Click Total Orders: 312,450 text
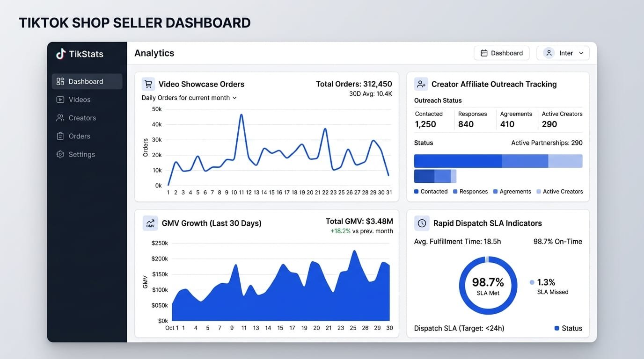 354,84
